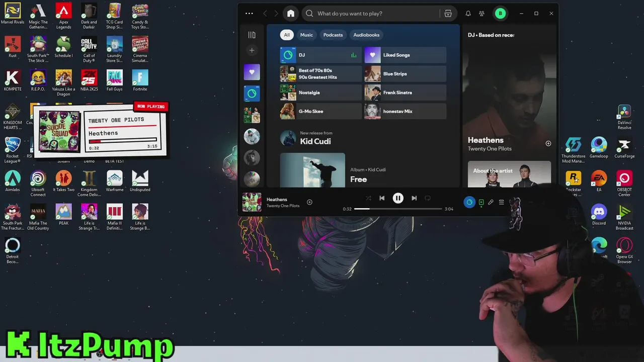Image resolution: width=644 pixels, height=362 pixels.
Task: Add Heathens to Liked Songs in side panel
Action: (x=548, y=144)
